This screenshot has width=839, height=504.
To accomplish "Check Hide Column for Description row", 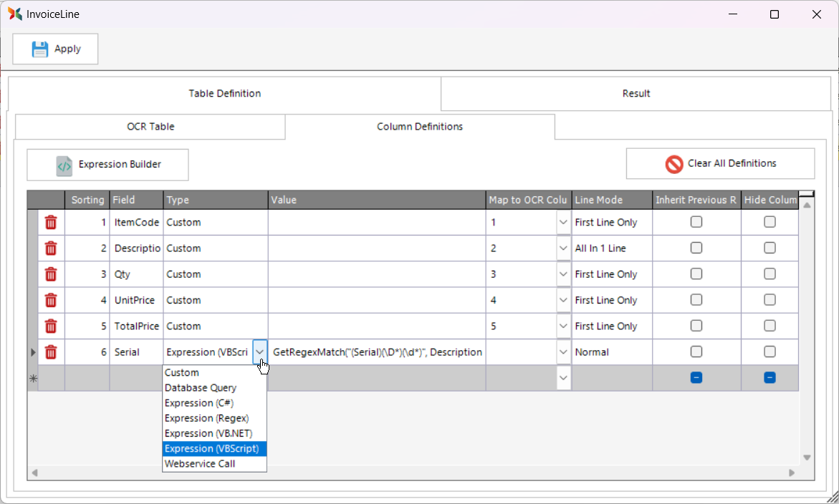I will [770, 248].
